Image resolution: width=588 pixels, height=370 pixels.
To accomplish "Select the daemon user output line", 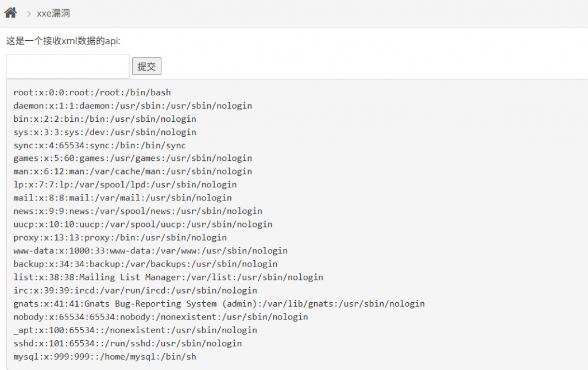I will (132, 106).
